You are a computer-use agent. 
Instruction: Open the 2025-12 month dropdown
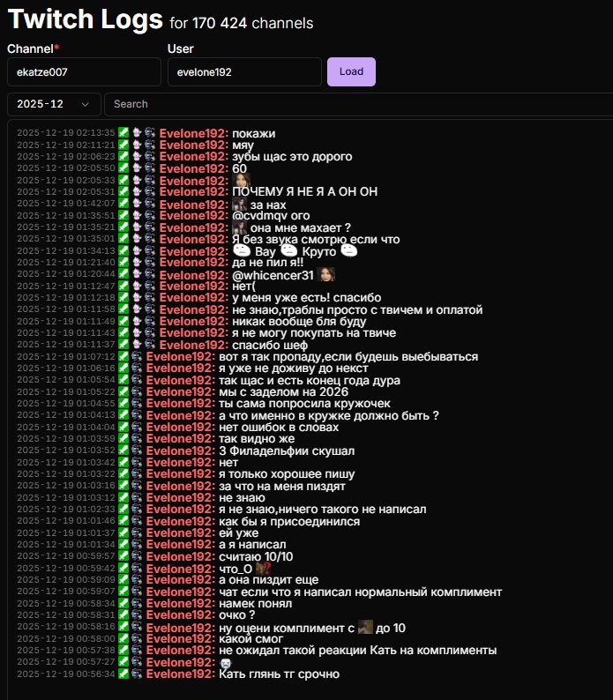pyautogui.click(x=54, y=104)
